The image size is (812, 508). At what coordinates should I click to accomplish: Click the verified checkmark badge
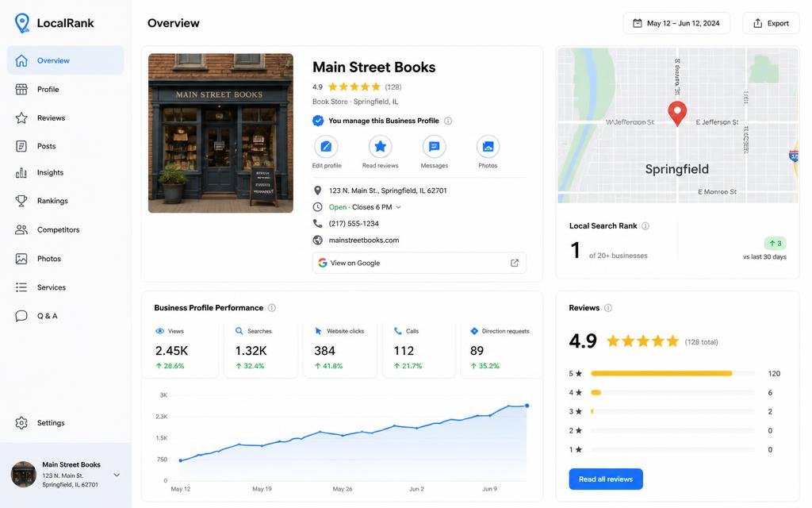click(318, 121)
